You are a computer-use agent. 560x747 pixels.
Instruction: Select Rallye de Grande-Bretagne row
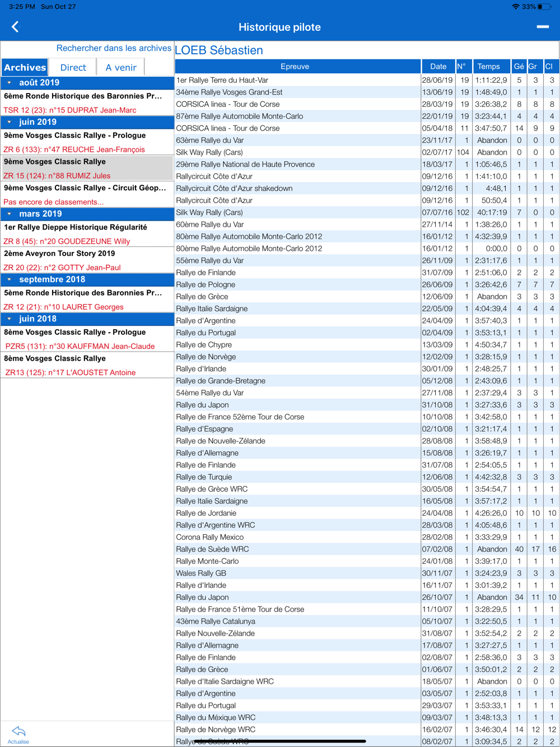tap(367, 381)
